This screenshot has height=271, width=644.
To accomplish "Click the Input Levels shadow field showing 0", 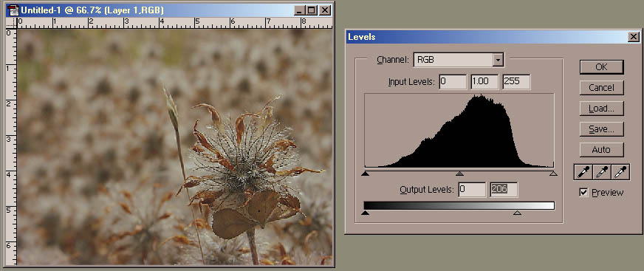I will click(453, 82).
